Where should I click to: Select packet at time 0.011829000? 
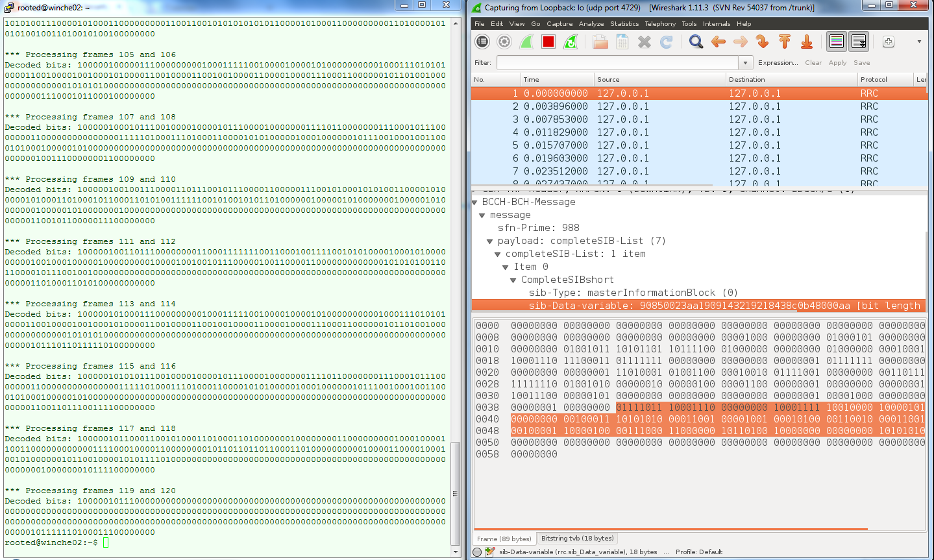click(699, 132)
